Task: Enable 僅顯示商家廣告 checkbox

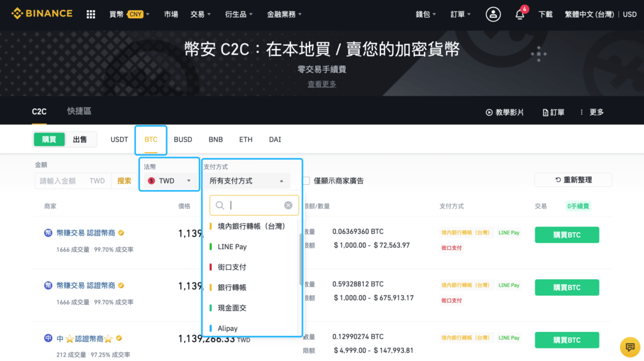Action: 306,181
